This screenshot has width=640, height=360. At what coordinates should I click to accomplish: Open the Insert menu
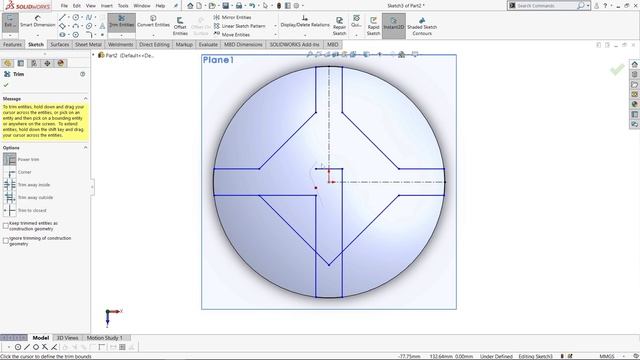107,6
